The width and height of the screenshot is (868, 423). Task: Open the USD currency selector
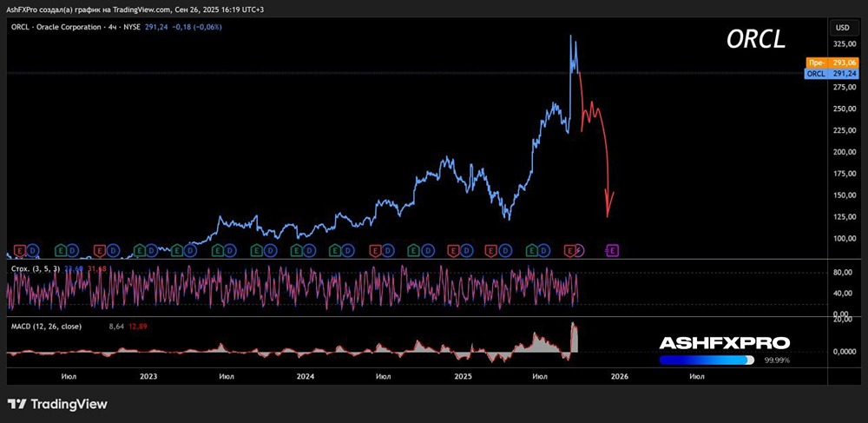click(x=842, y=27)
